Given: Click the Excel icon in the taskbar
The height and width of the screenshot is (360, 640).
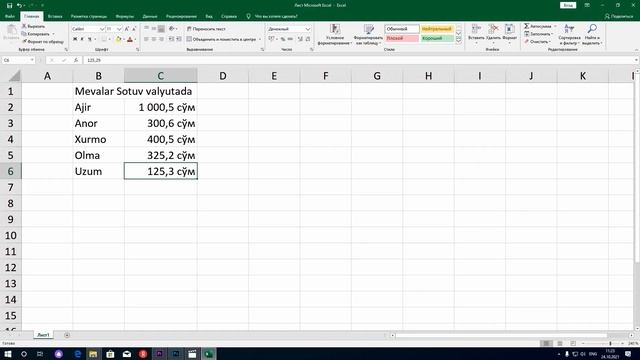Looking at the screenshot, I should click(209, 354).
